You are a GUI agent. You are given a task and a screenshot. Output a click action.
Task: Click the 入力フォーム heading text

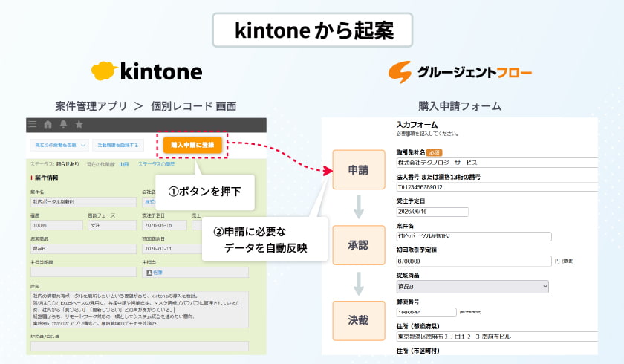417,125
